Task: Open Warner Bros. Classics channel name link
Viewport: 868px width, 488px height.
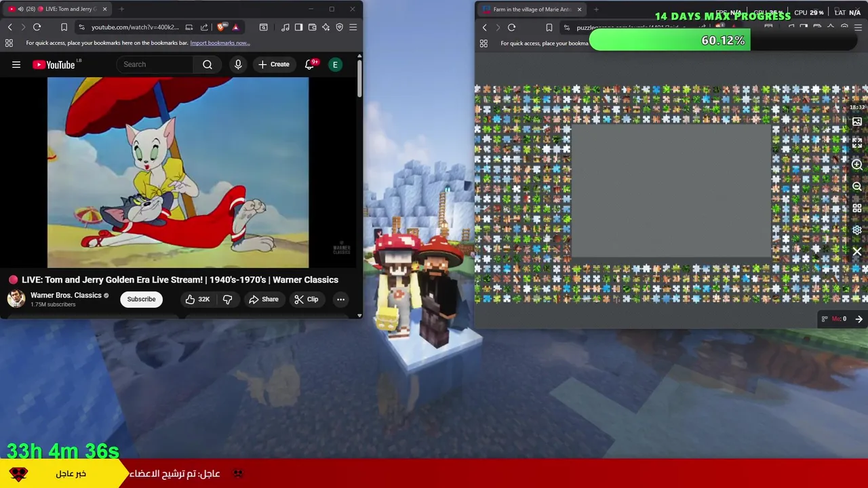Action: (66, 296)
